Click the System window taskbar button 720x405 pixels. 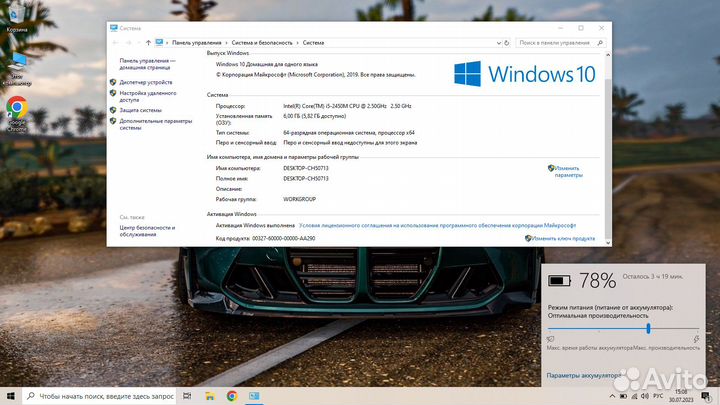click(x=254, y=396)
